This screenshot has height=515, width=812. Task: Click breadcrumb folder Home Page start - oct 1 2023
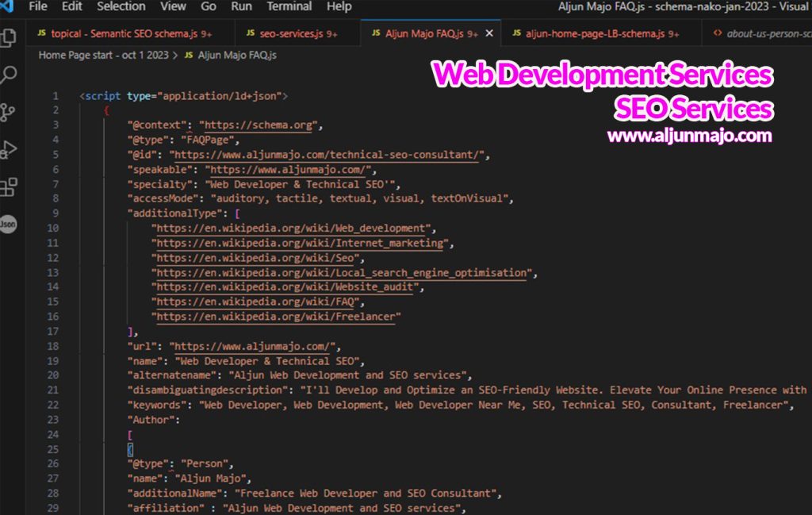[104, 56]
